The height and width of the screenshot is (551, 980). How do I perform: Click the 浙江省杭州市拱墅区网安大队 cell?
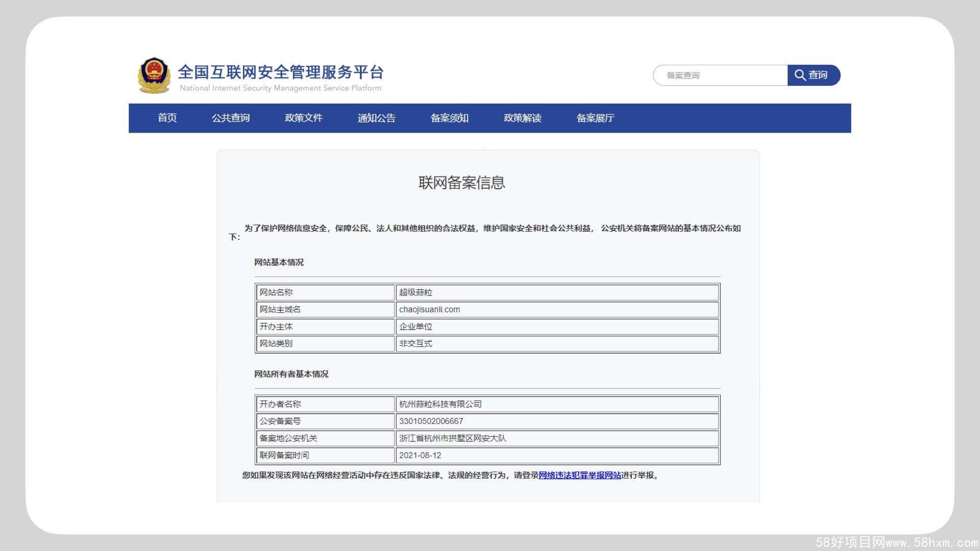click(557, 438)
